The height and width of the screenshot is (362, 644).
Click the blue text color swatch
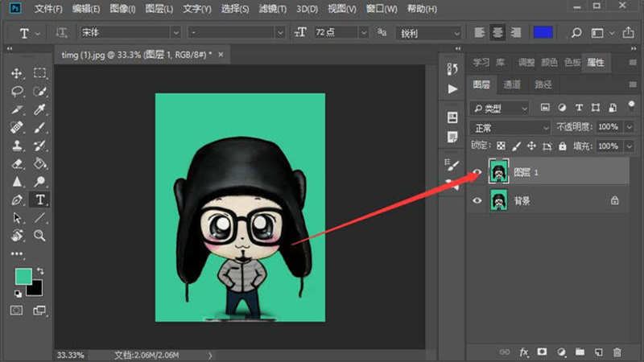click(x=543, y=33)
